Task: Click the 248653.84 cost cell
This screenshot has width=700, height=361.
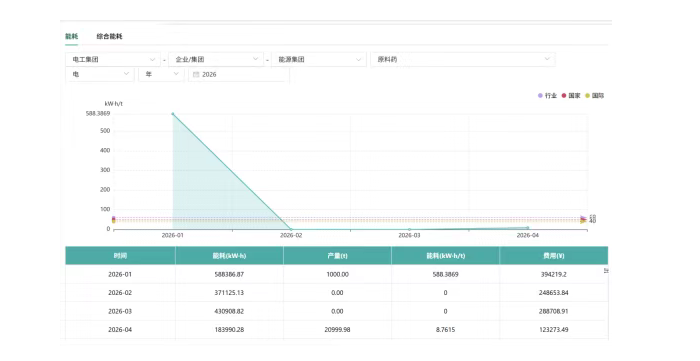Action: (x=554, y=293)
